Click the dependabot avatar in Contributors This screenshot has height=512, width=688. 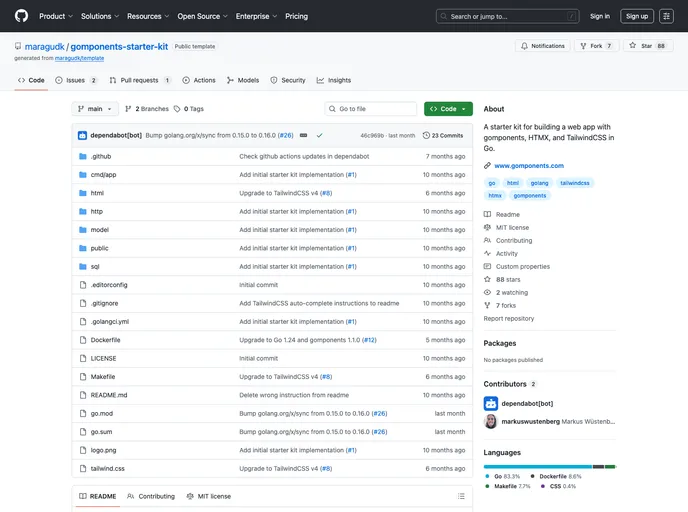click(x=491, y=403)
